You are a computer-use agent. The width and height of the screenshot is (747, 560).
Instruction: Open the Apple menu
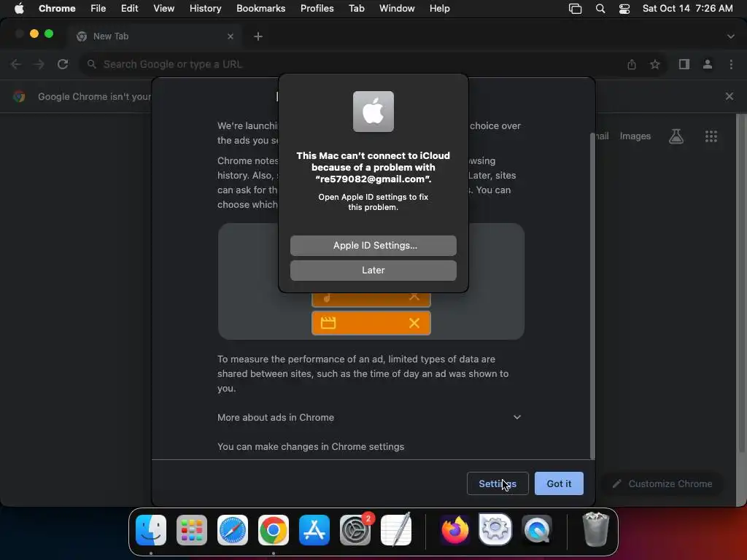click(19, 8)
